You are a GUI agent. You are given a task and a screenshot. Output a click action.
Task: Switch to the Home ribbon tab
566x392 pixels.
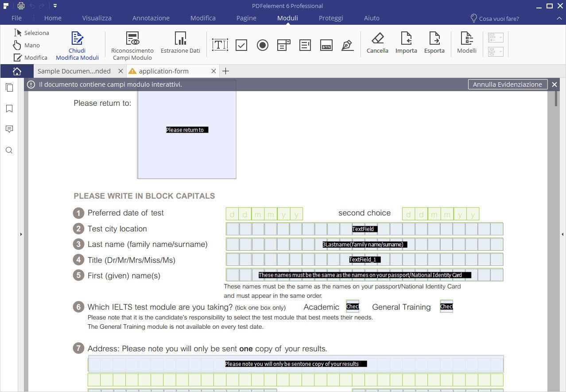[53, 18]
